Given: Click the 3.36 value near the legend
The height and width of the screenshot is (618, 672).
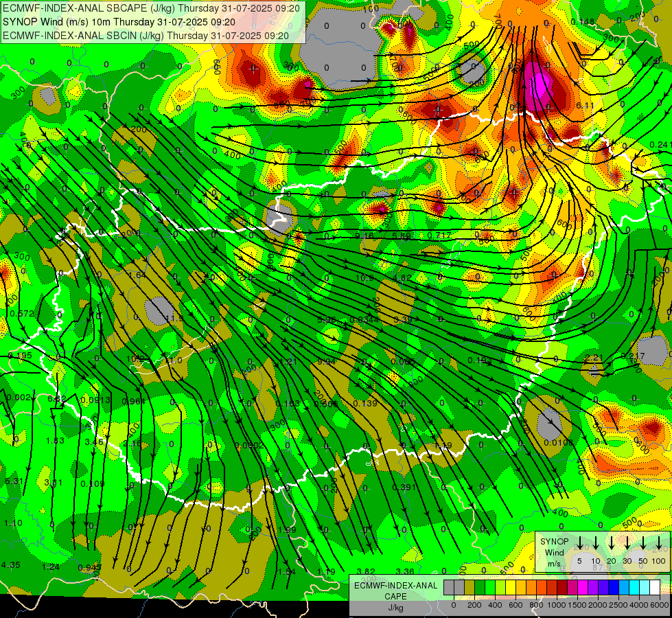Looking at the screenshot, I should (x=404, y=571).
